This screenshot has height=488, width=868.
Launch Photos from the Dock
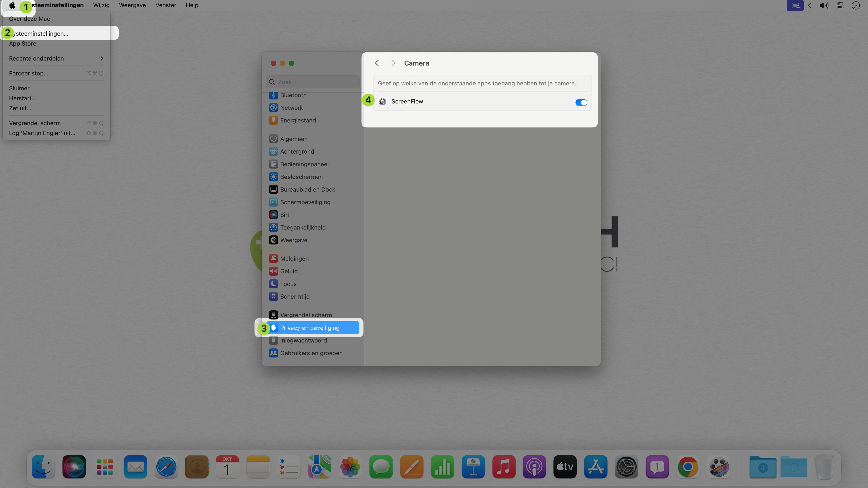[x=350, y=467]
